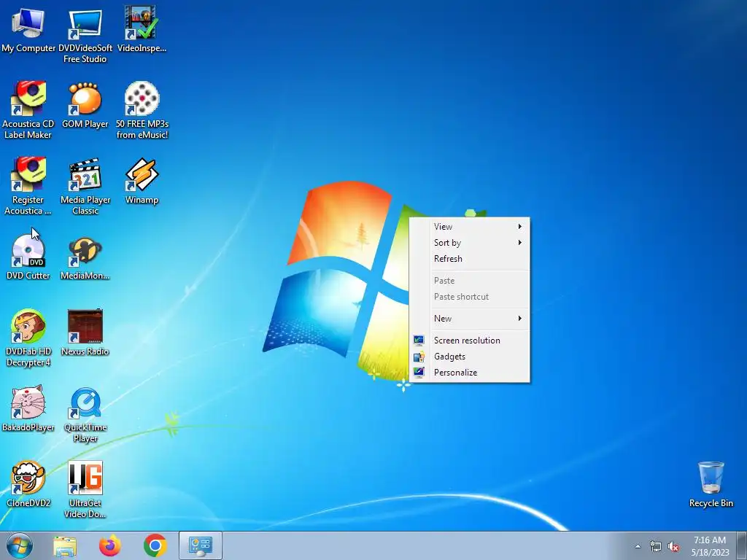747x560 pixels.
Task: Select the Register Acoustica shortcut
Action: coord(28,186)
